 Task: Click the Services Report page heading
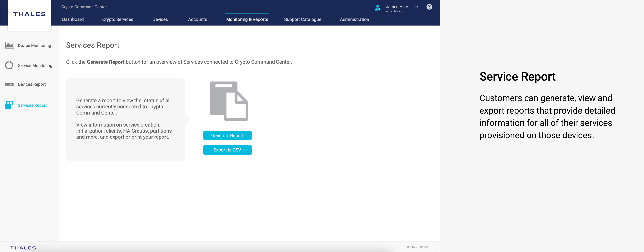click(92, 45)
